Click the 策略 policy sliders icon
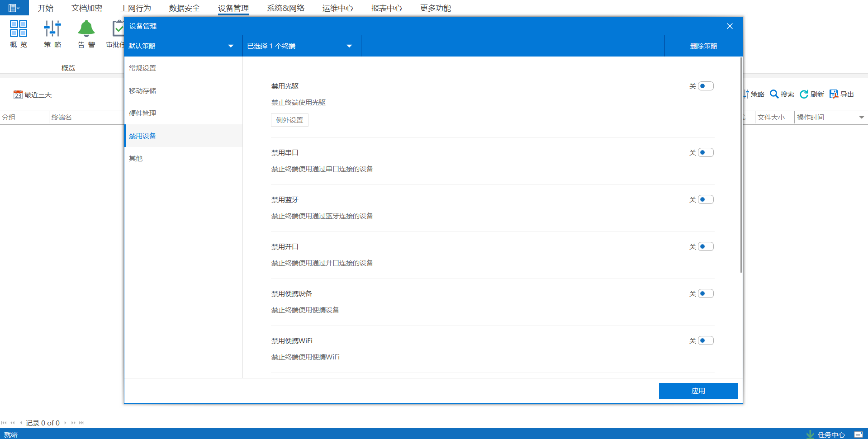 [52, 29]
